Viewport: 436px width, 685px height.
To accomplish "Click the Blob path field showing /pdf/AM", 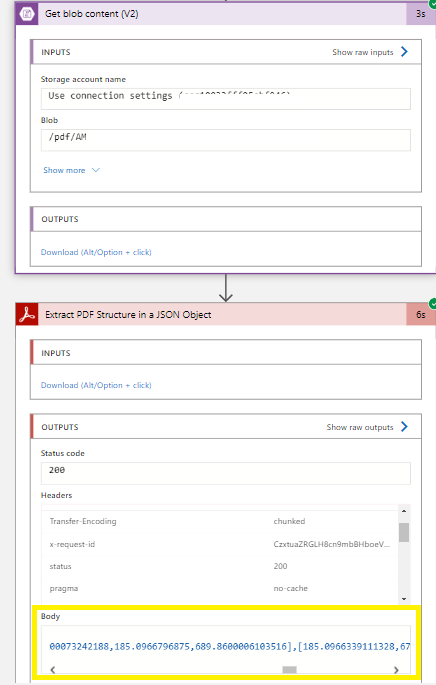I will pyautogui.click(x=226, y=140).
